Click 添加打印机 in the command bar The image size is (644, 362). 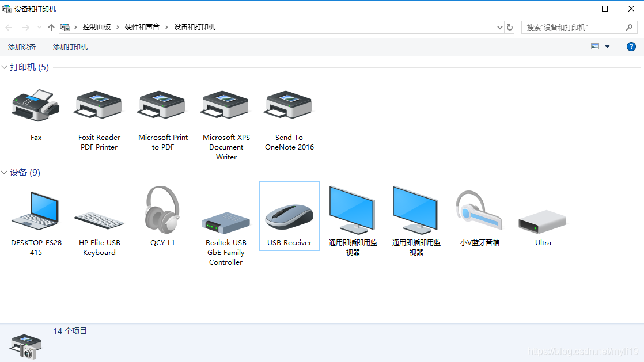(x=70, y=47)
